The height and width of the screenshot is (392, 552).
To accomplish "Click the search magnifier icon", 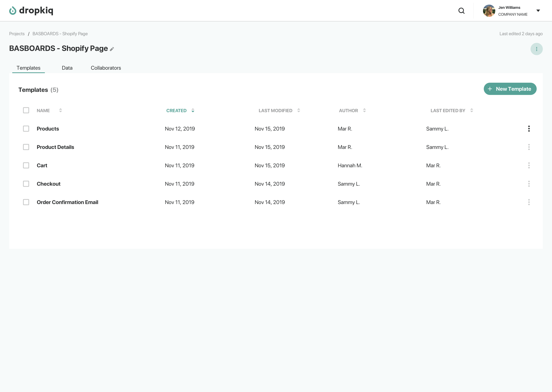I will (x=461, y=11).
